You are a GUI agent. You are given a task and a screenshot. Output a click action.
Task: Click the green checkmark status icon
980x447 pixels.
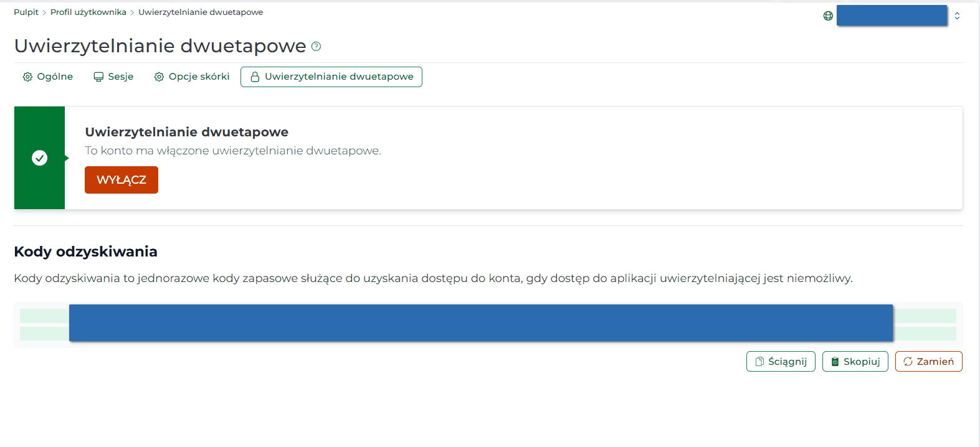tap(39, 158)
